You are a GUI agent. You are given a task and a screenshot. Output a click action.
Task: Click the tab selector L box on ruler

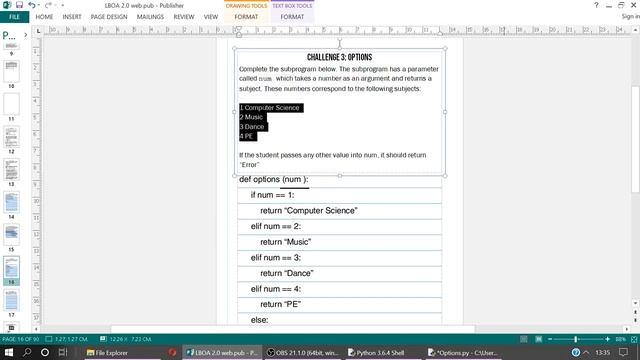coord(38,31)
